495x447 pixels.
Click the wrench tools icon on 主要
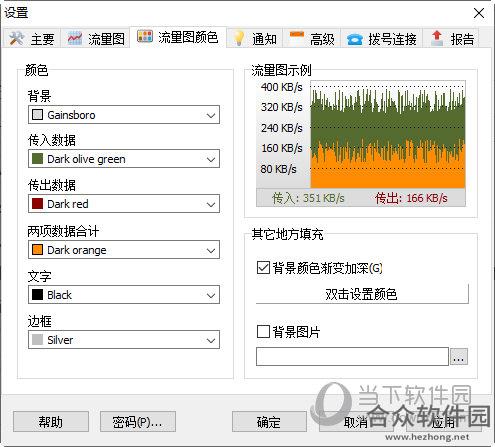tap(17, 38)
